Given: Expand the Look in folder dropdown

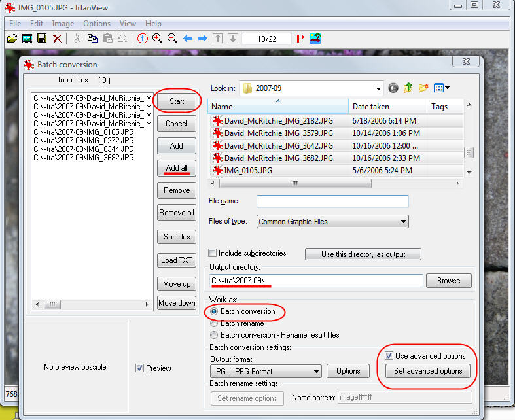Looking at the screenshot, I should [378, 89].
